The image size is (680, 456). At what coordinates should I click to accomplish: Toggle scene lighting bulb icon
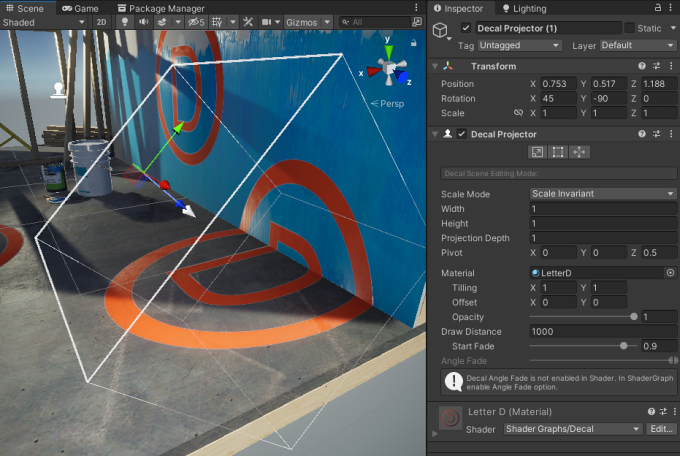(125, 21)
